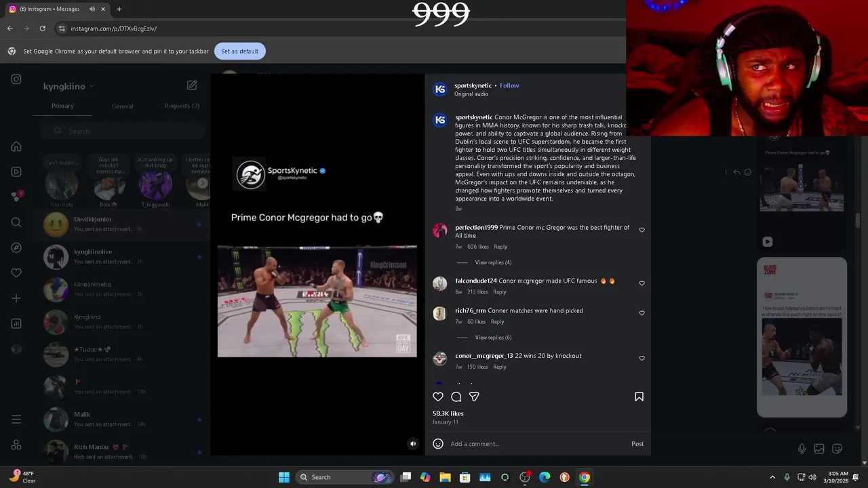868x488 pixels.
Task: Open kyngkiino account switcher dropdown
Action: click(x=68, y=86)
